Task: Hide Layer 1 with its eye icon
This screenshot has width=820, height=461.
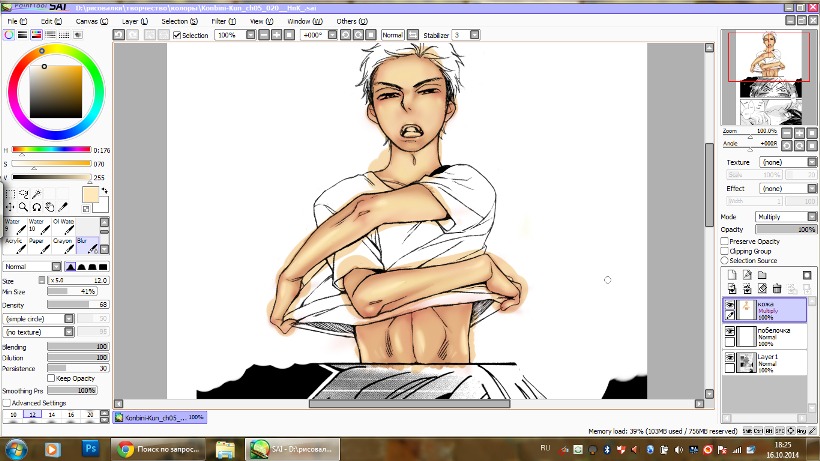Action: point(730,357)
